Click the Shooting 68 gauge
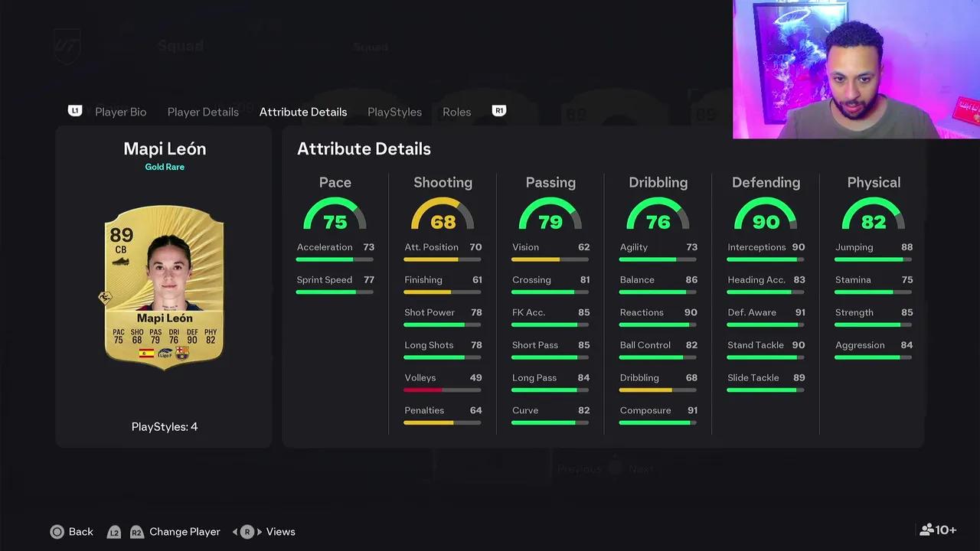Image resolution: width=980 pixels, height=551 pixels. pos(443,214)
